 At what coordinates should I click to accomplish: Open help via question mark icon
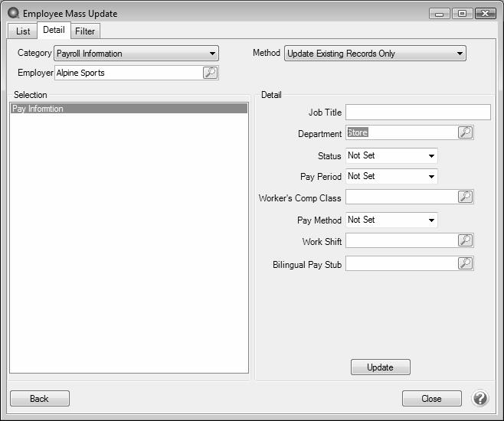click(480, 398)
